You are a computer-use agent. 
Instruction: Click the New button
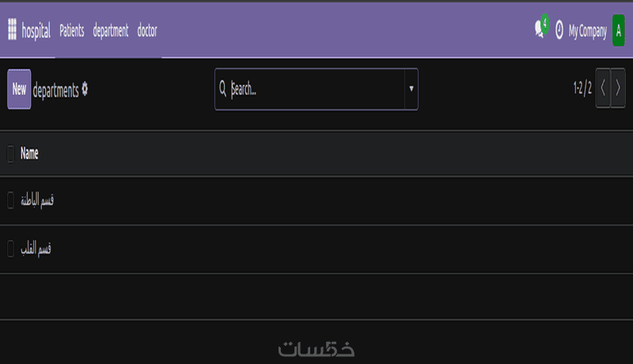pos(19,89)
